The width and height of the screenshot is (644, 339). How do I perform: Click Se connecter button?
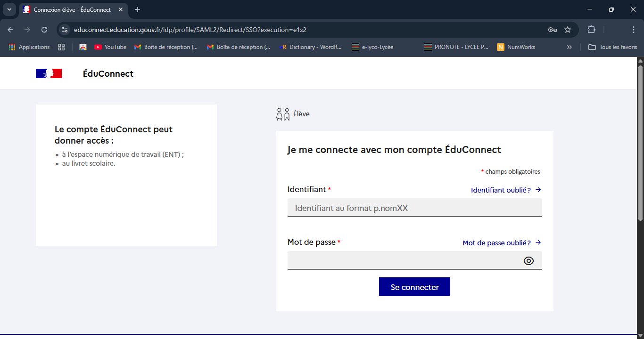[x=414, y=287]
